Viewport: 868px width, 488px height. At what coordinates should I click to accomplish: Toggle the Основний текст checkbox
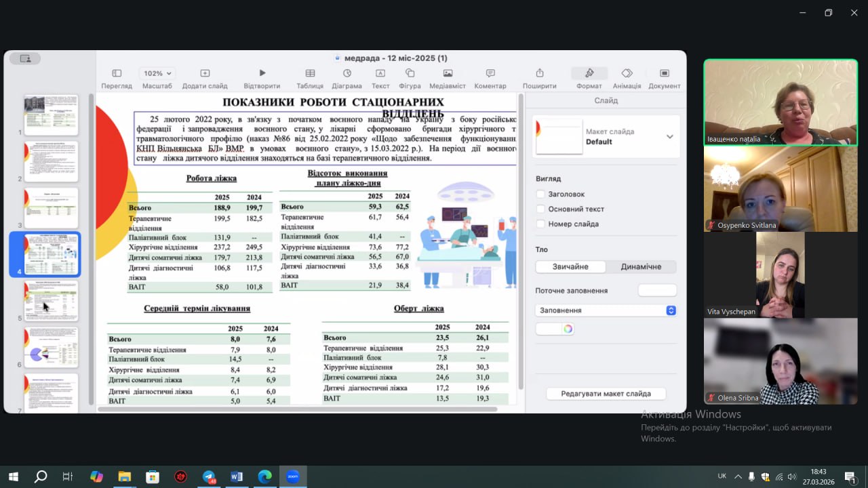[540, 209]
